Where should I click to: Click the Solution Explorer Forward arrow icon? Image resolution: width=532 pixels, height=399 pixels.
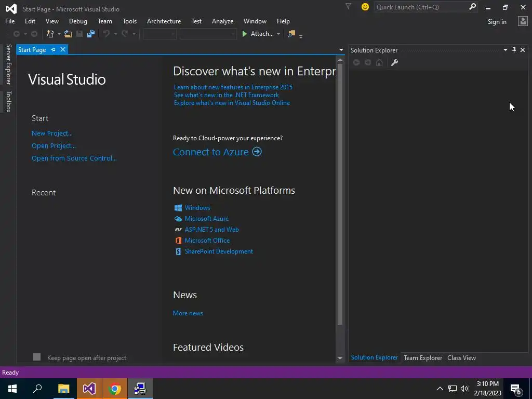(368, 62)
